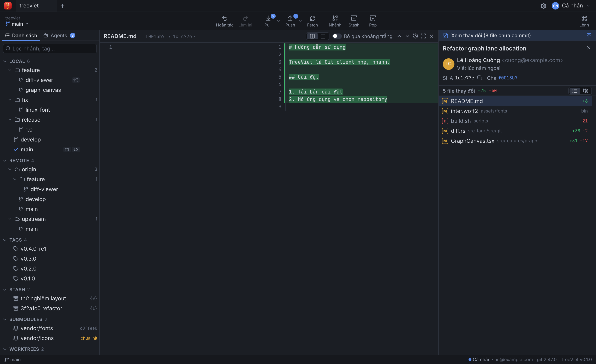596x364 pixels.
Task: Pull changes with the Pull icon
Action: (268, 21)
